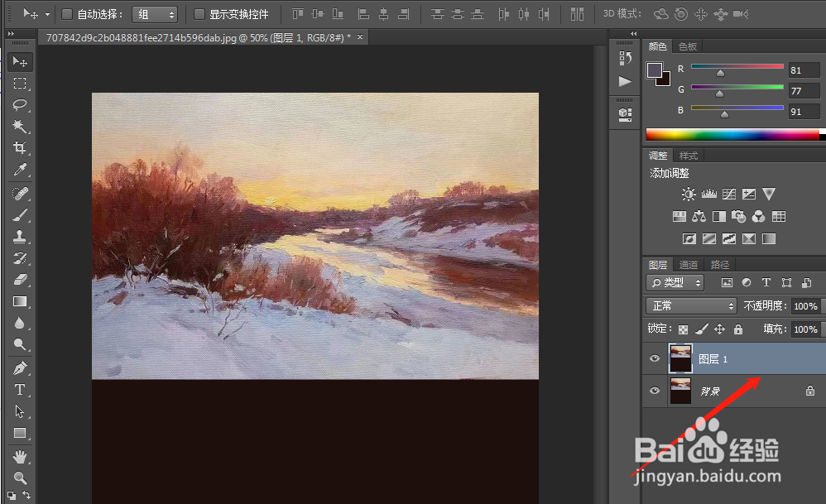This screenshot has width=826, height=504.
Task: Enable the 显示变换控件 checkbox
Action: 199,14
